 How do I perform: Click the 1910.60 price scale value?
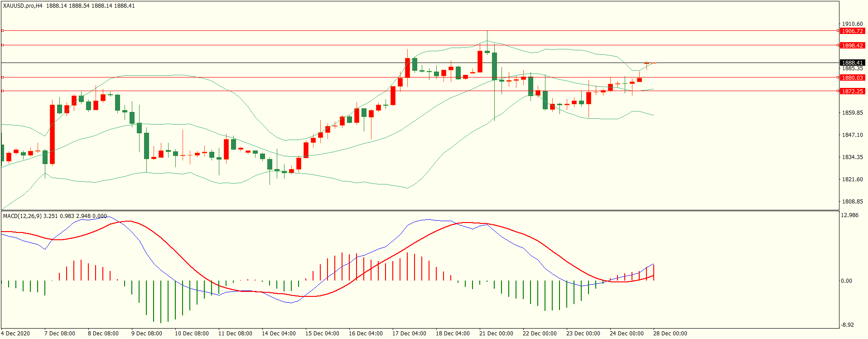pos(852,24)
